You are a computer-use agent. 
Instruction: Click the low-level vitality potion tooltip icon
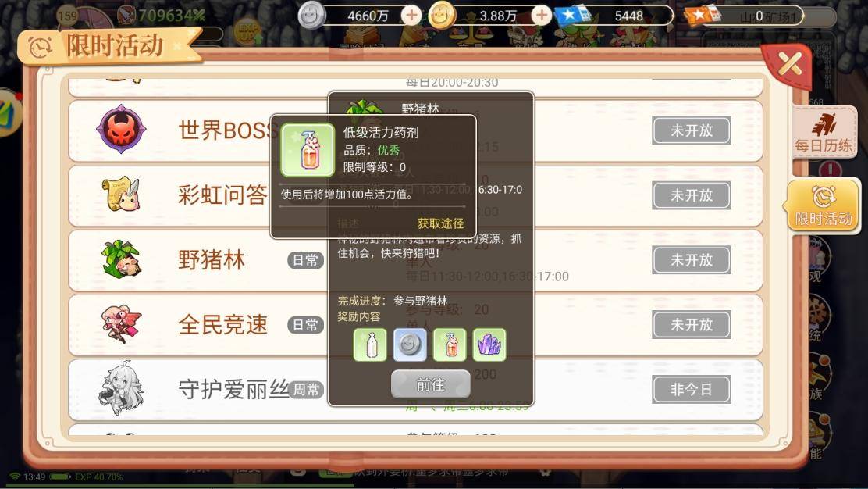coord(308,149)
